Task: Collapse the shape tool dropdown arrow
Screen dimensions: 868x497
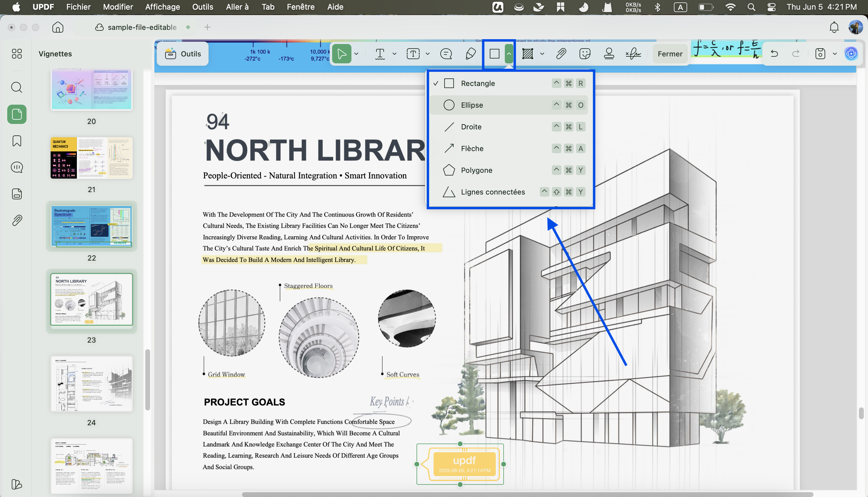Action: coord(508,54)
